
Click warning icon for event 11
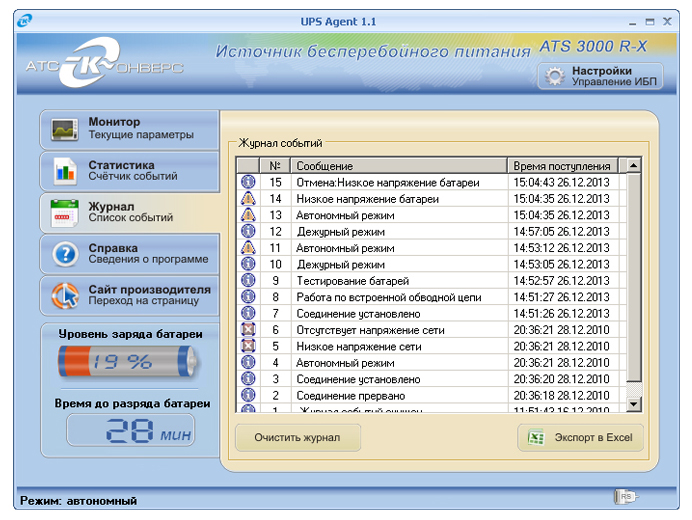tap(248, 247)
